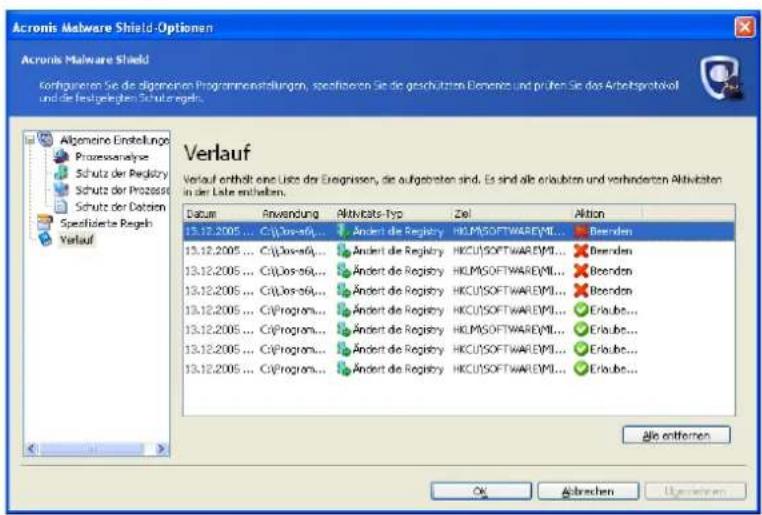This screenshot has width=762, height=515.
Task: Confirm with the OK button
Action: 481,491
